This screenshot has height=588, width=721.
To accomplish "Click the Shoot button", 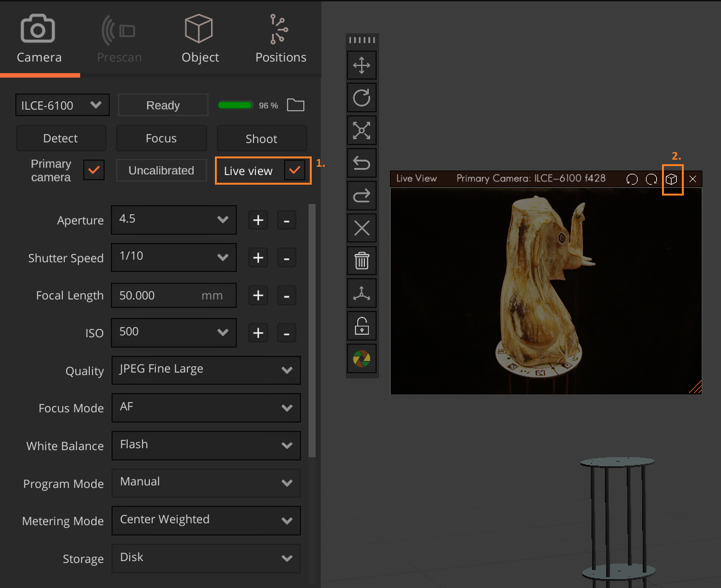I will [x=261, y=139].
